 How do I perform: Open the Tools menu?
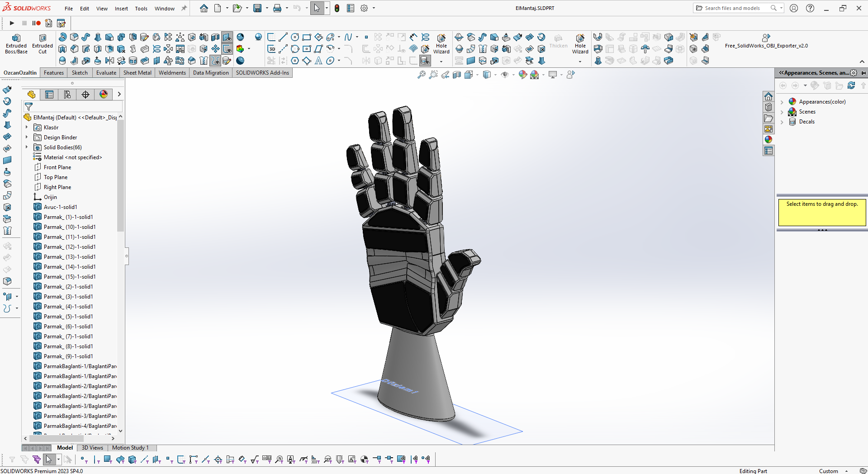pos(141,9)
